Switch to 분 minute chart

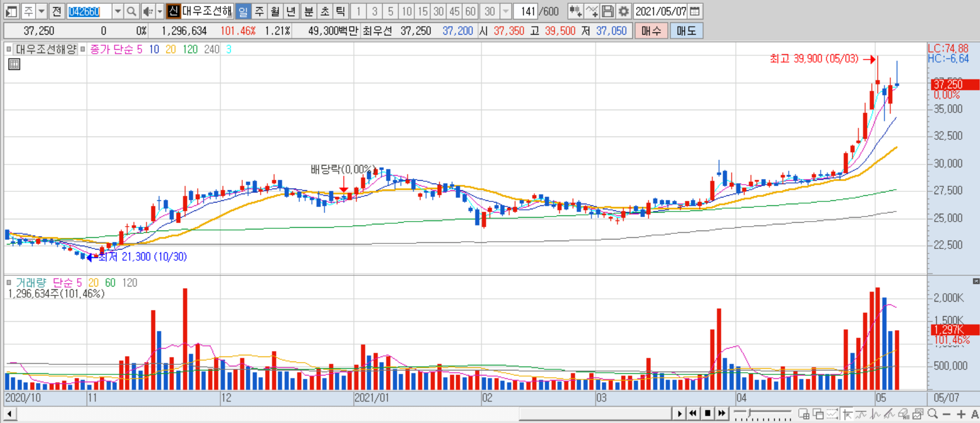tap(308, 11)
